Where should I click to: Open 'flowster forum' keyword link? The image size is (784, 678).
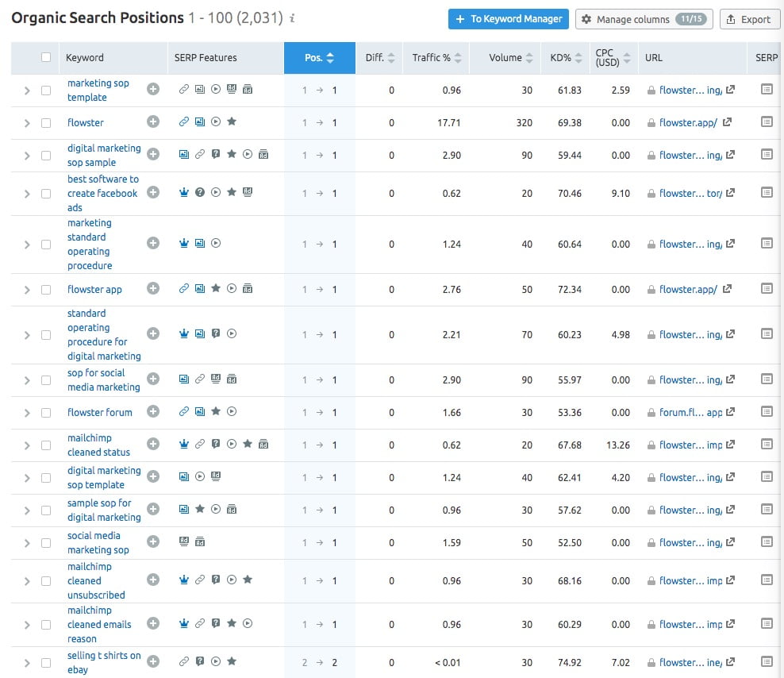click(x=100, y=412)
